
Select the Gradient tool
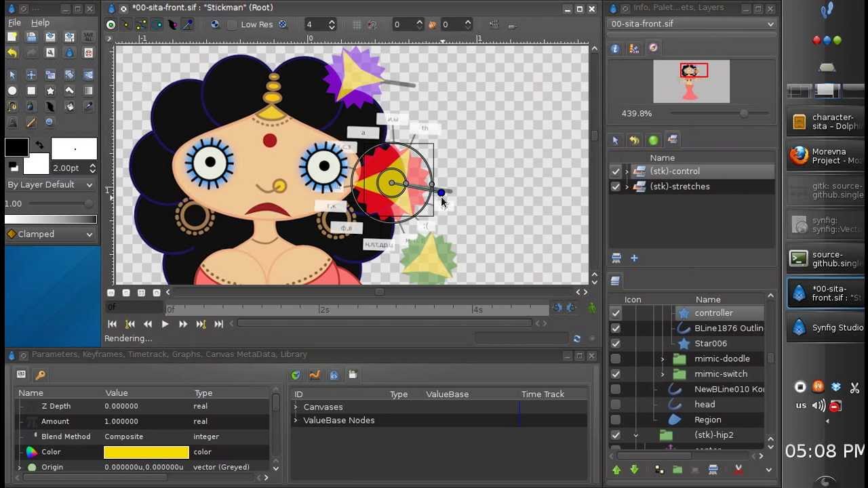pyautogui.click(x=88, y=91)
